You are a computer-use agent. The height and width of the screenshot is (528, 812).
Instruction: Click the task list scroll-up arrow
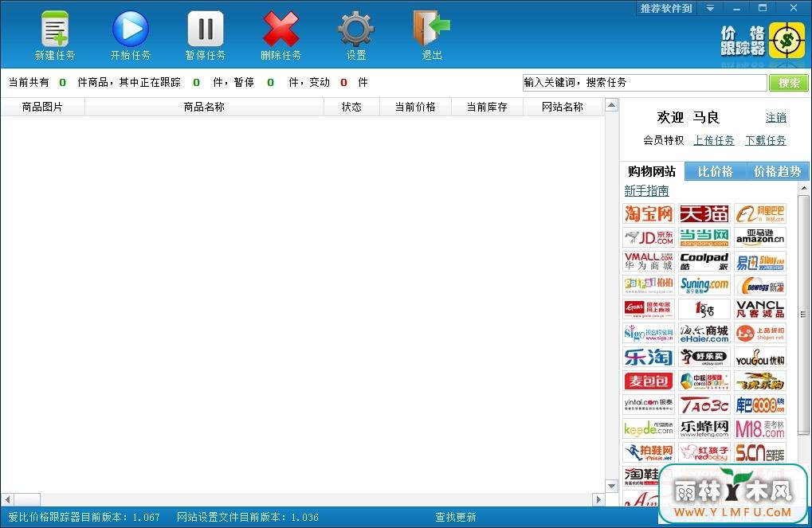(611, 106)
